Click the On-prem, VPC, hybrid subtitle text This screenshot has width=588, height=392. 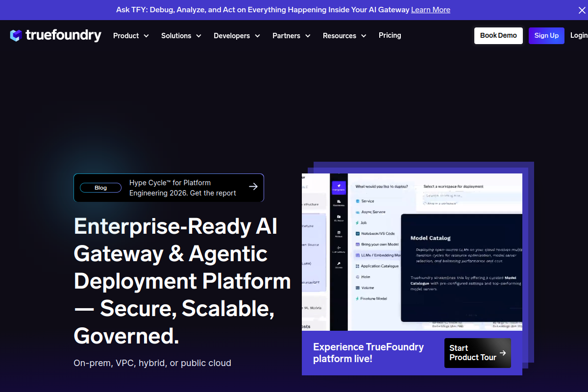click(152, 363)
